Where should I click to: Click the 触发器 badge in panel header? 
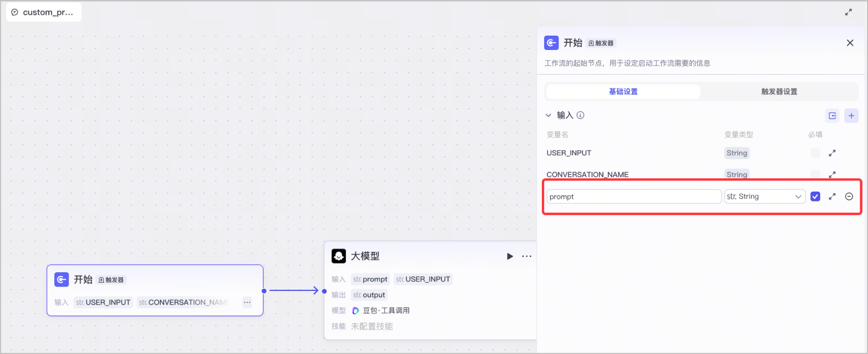[x=601, y=43]
